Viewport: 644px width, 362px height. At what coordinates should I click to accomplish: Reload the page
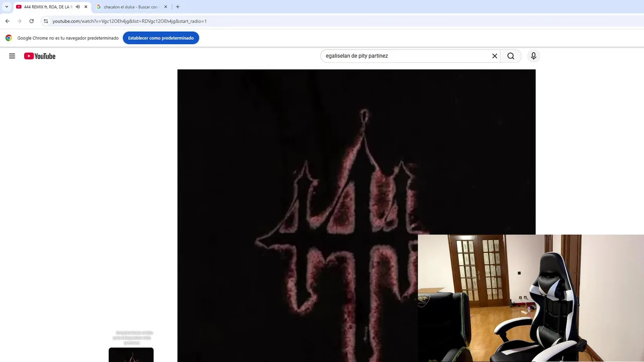pyautogui.click(x=31, y=21)
